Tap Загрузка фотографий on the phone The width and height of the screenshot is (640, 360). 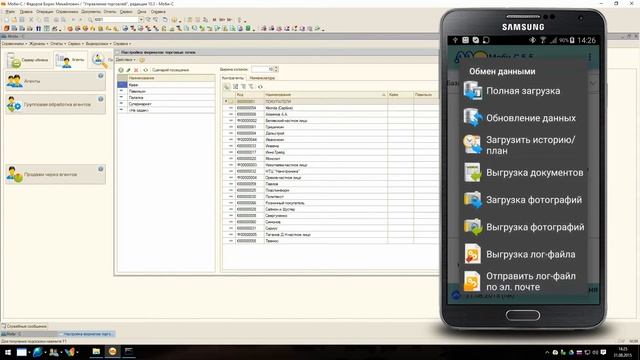(x=523, y=200)
